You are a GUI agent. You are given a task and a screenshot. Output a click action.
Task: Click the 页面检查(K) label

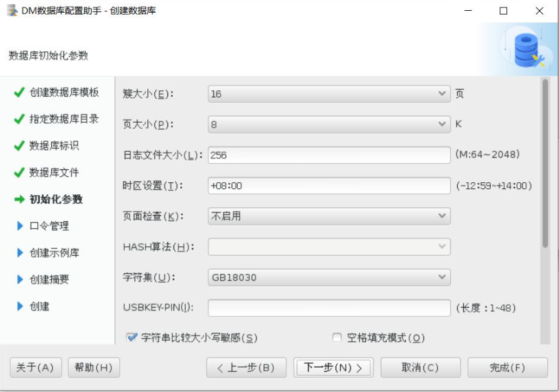pos(153,216)
